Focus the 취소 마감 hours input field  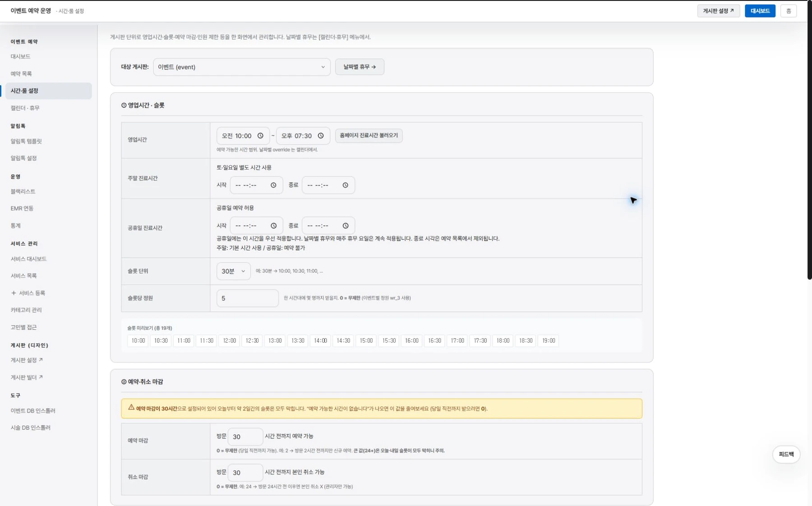pos(245,473)
